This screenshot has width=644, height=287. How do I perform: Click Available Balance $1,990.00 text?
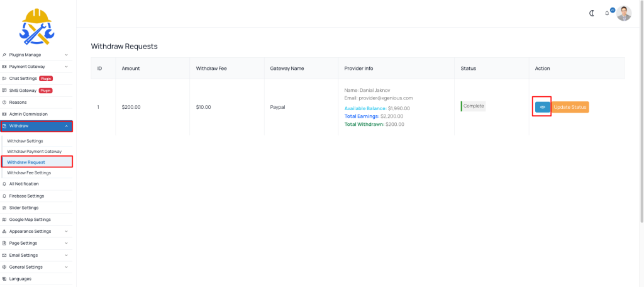pyautogui.click(x=377, y=108)
